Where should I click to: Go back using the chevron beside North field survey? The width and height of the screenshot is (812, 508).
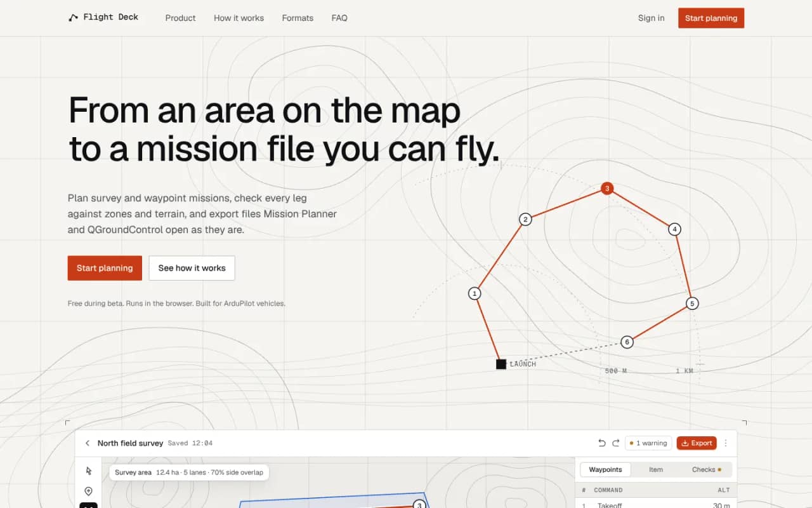pyautogui.click(x=88, y=443)
